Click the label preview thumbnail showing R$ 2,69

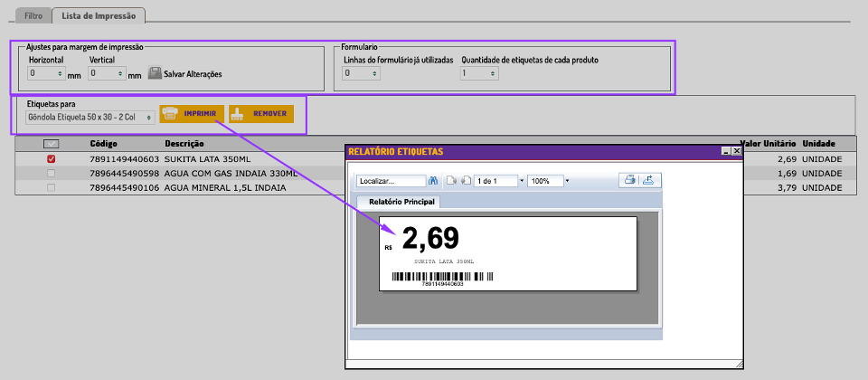[508, 253]
